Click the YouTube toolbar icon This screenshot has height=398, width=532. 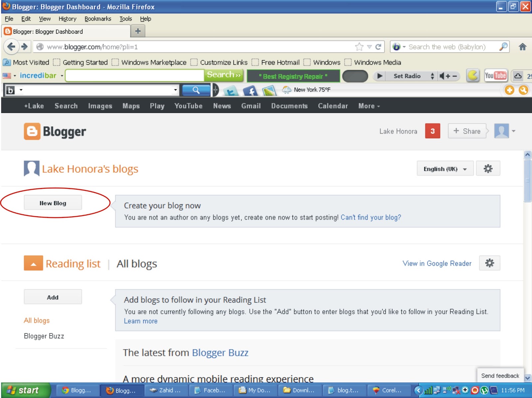[x=495, y=76]
